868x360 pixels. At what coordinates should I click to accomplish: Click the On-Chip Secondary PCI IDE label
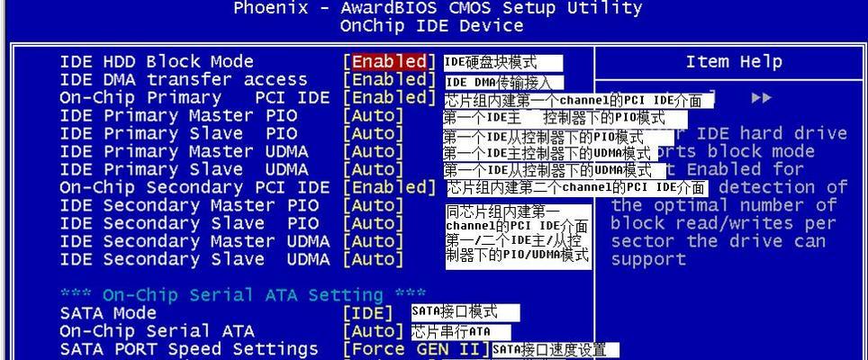(194, 187)
